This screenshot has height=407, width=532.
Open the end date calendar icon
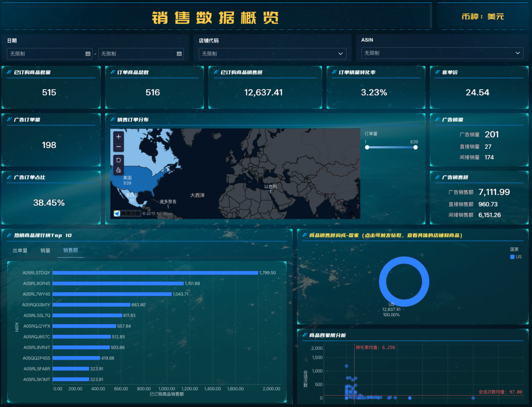[179, 54]
